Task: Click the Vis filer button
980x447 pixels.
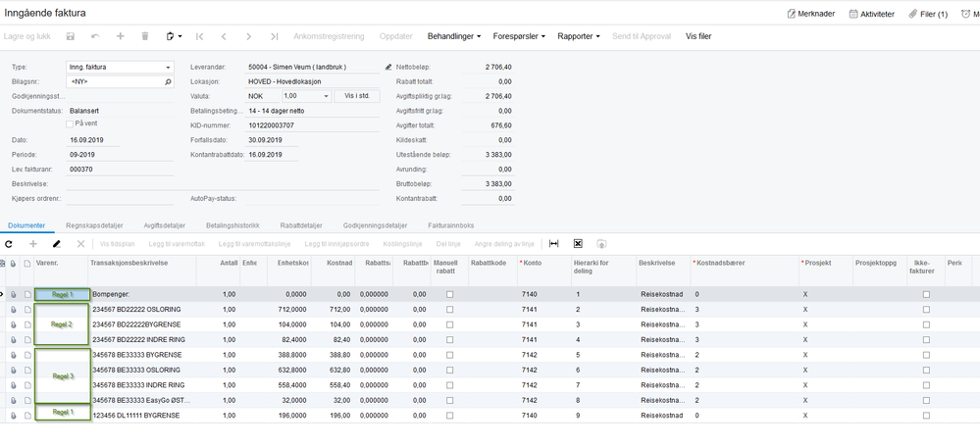Action: coord(698,37)
